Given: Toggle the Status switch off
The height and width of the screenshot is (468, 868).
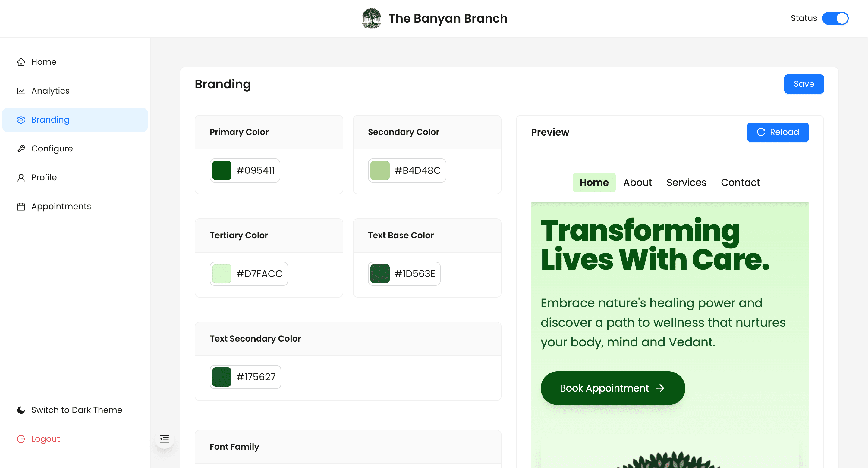Looking at the screenshot, I should tap(835, 18).
